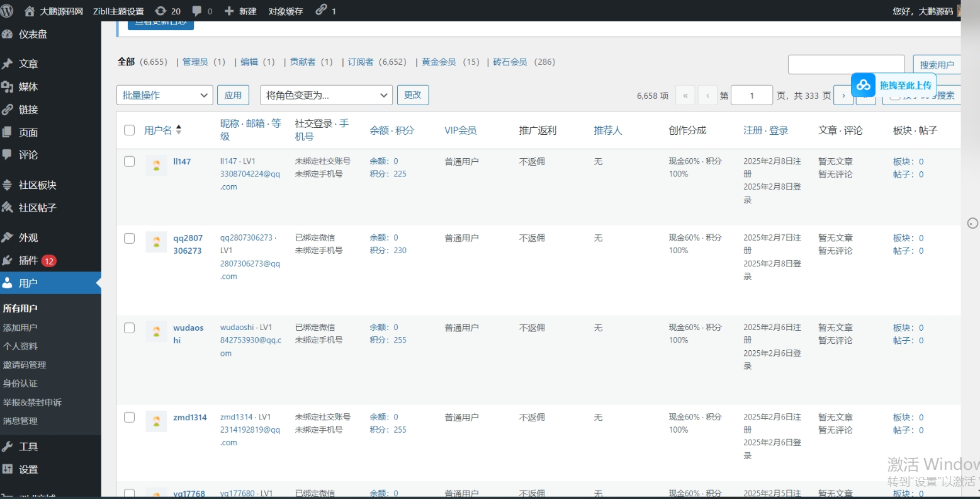Click the current page number field
The width and height of the screenshot is (980, 502).
[x=752, y=95]
